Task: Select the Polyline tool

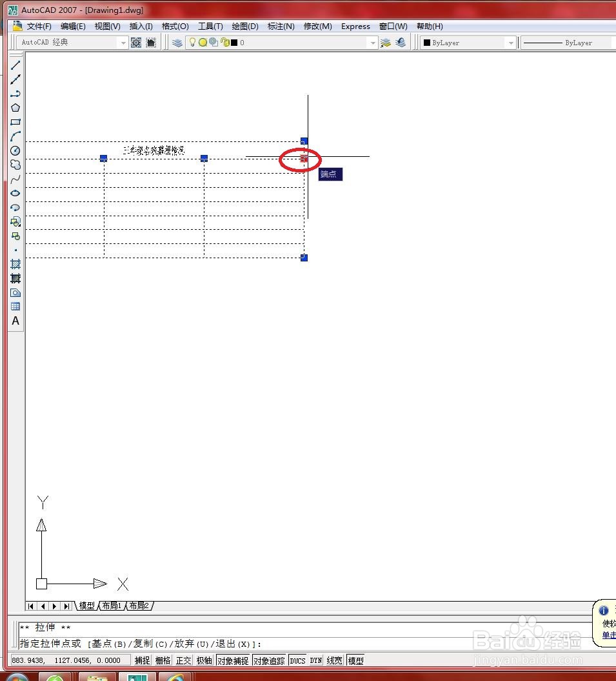Action: pos(15,94)
